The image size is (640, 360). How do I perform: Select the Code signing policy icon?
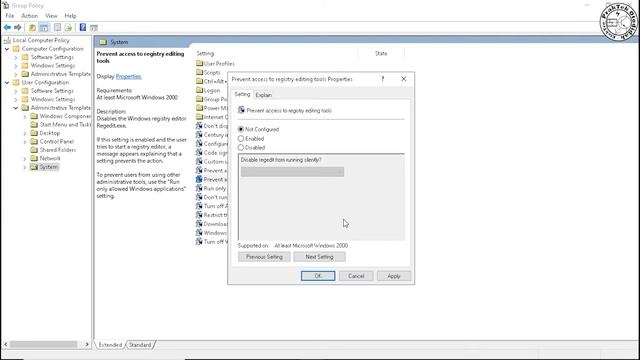tap(199, 153)
